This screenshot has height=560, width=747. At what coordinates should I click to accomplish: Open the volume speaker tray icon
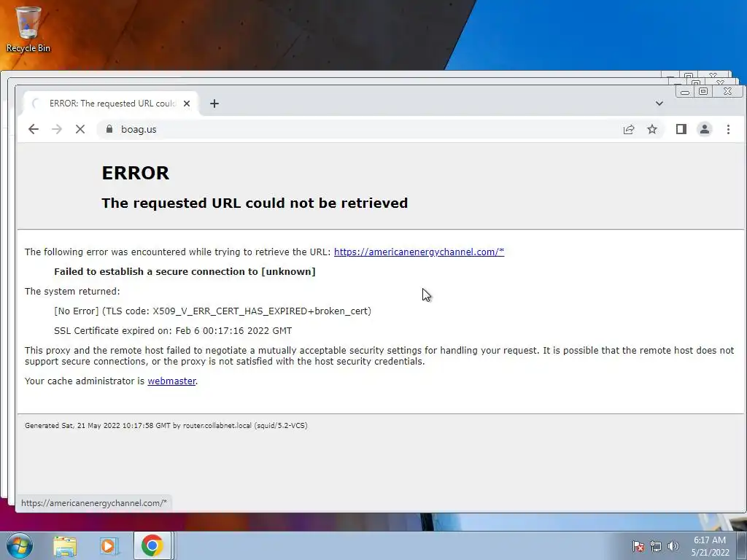click(x=673, y=546)
